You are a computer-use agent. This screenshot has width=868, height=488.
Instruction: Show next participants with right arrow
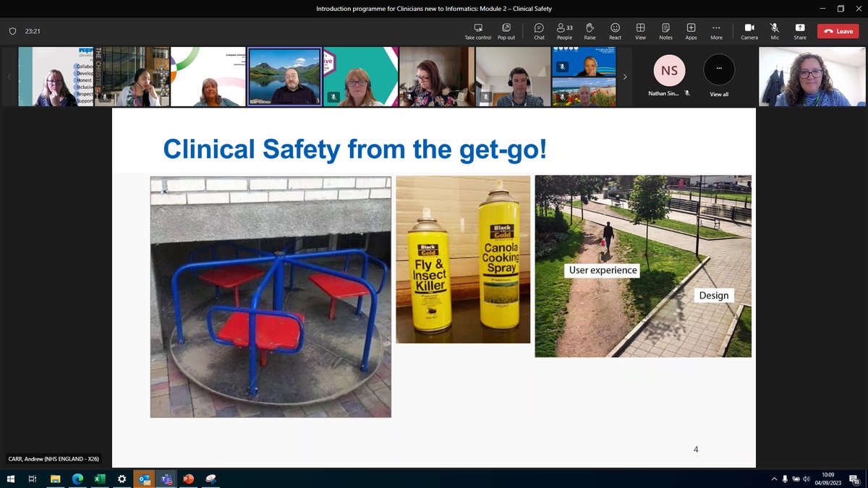[625, 77]
